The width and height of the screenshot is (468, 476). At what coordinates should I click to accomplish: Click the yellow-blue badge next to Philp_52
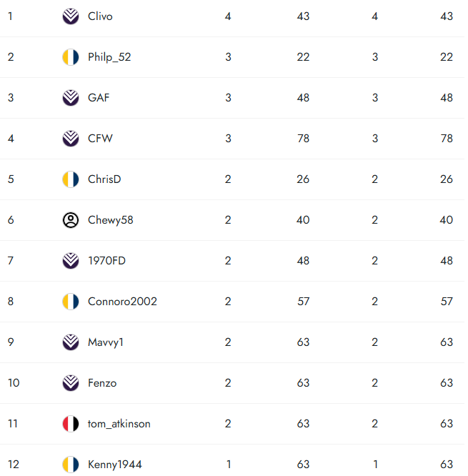71,57
